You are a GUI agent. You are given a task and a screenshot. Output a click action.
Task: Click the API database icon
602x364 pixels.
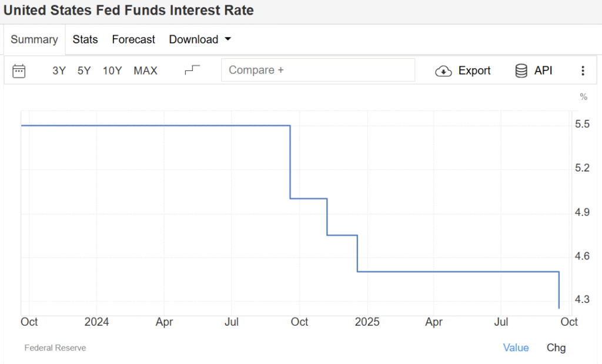521,71
